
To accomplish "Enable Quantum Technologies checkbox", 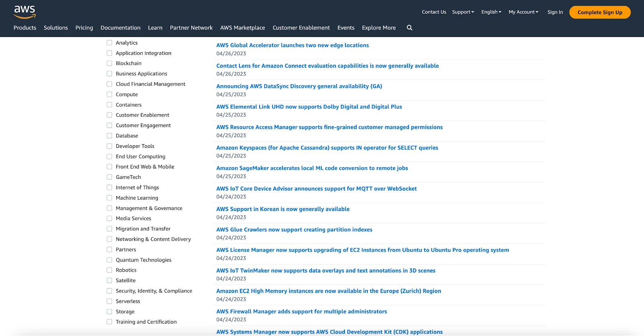I will point(109,260).
